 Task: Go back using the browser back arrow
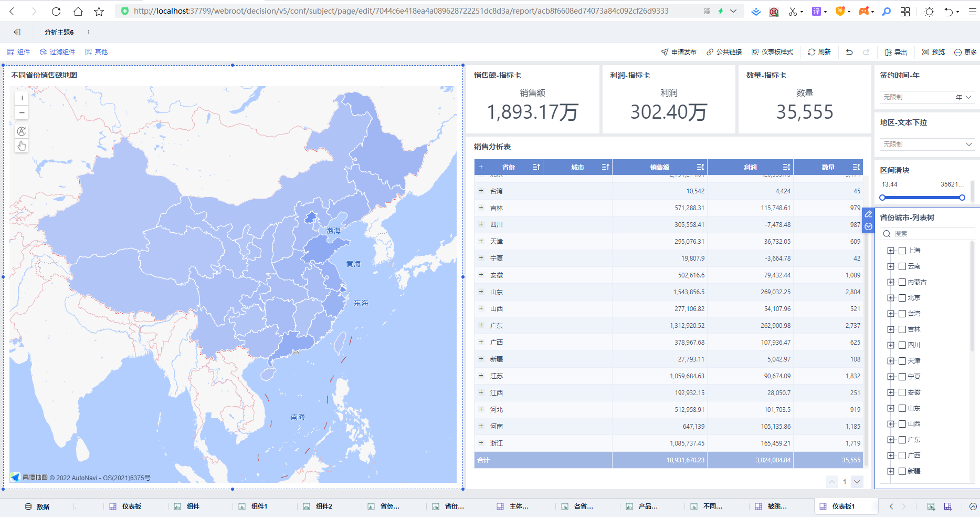12,11
